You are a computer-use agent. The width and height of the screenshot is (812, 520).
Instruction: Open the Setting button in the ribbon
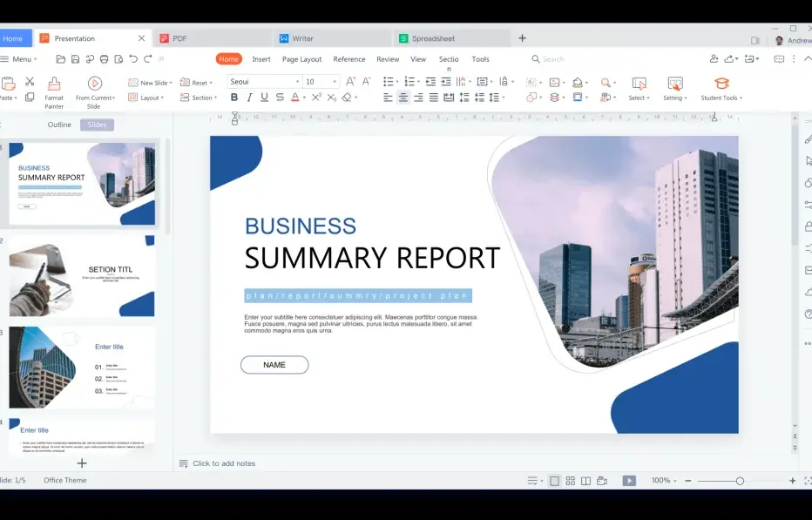pos(674,89)
